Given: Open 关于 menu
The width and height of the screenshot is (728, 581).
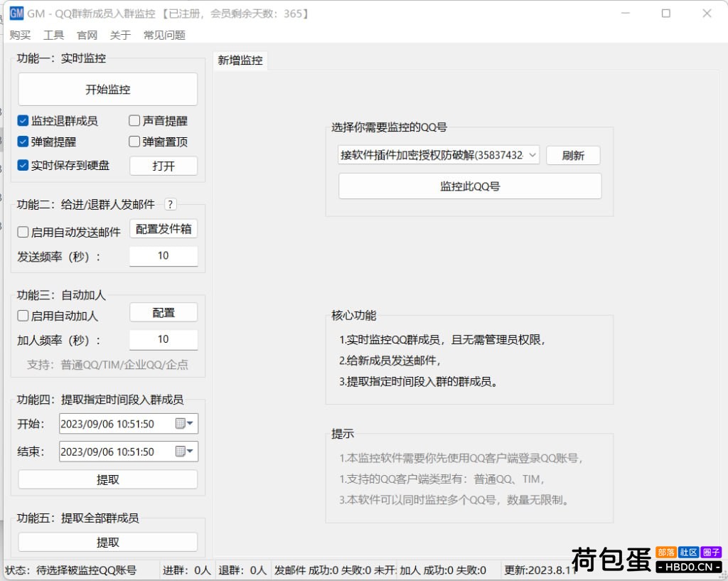Looking at the screenshot, I should click(120, 36).
